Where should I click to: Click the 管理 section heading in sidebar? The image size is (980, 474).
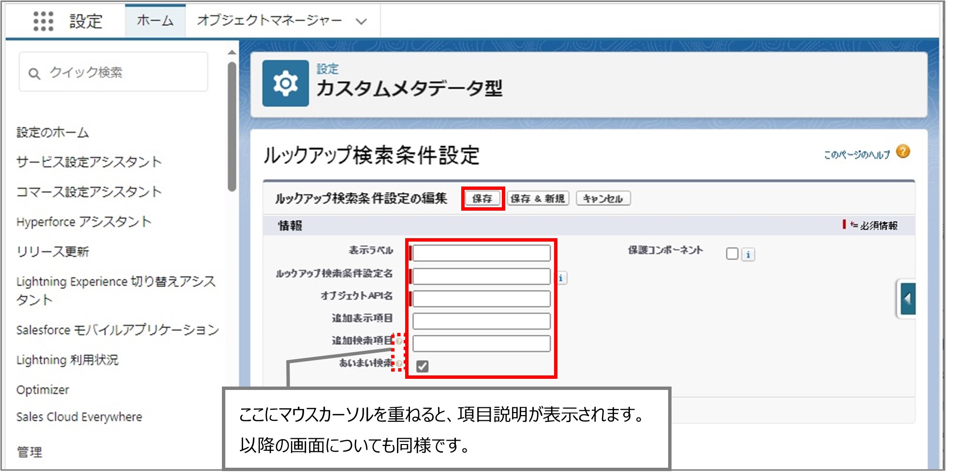[x=29, y=452]
